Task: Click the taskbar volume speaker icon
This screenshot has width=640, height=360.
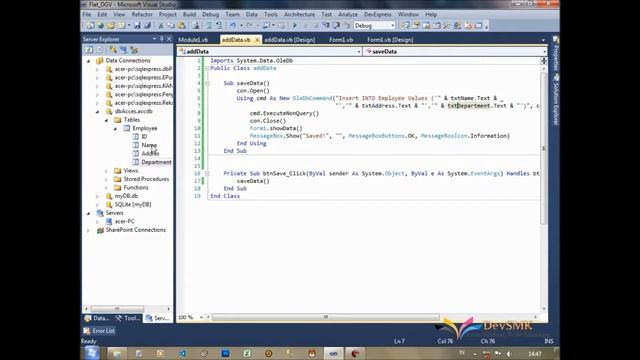Action: pyautogui.click(x=509, y=353)
